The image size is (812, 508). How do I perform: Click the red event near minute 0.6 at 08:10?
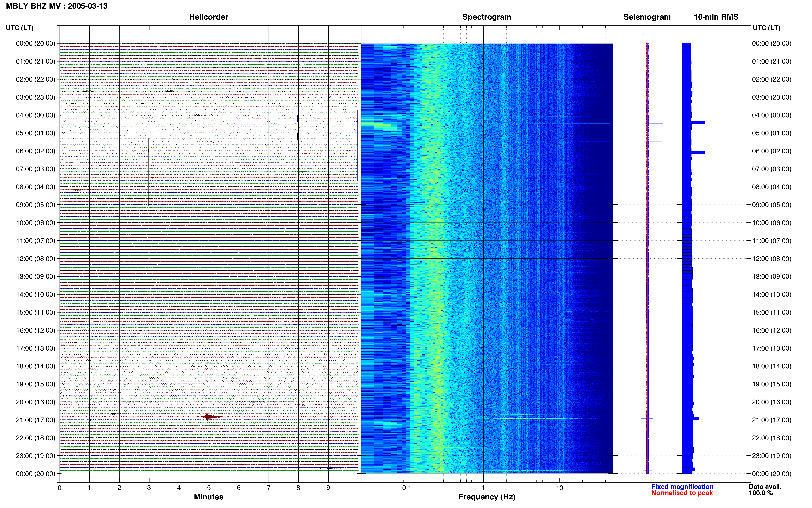(79, 190)
